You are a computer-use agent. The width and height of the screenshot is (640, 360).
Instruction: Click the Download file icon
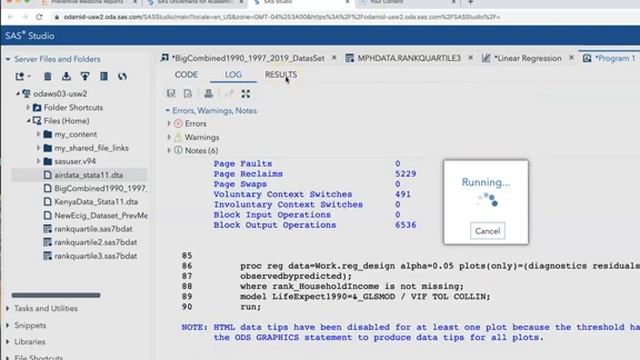[x=66, y=76]
